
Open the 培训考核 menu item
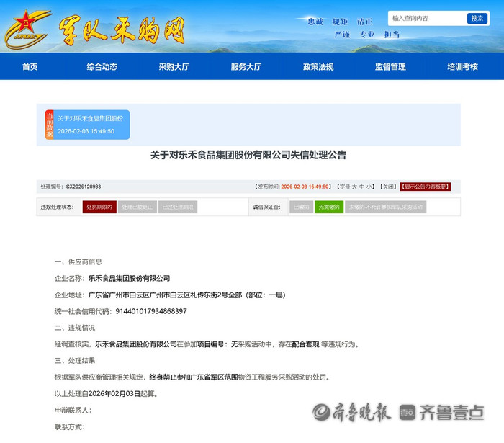click(x=462, y=66)
